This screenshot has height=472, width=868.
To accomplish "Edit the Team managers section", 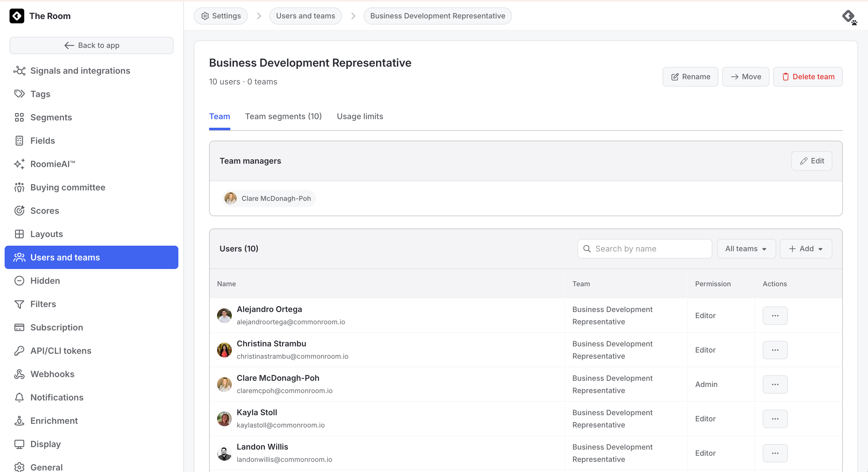I will (812, 161).
